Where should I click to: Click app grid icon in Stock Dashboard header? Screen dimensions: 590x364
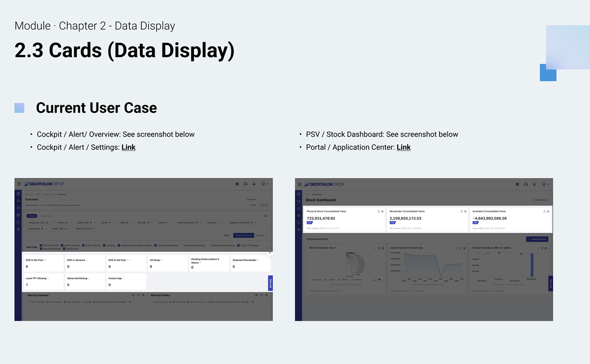point(517,184)
